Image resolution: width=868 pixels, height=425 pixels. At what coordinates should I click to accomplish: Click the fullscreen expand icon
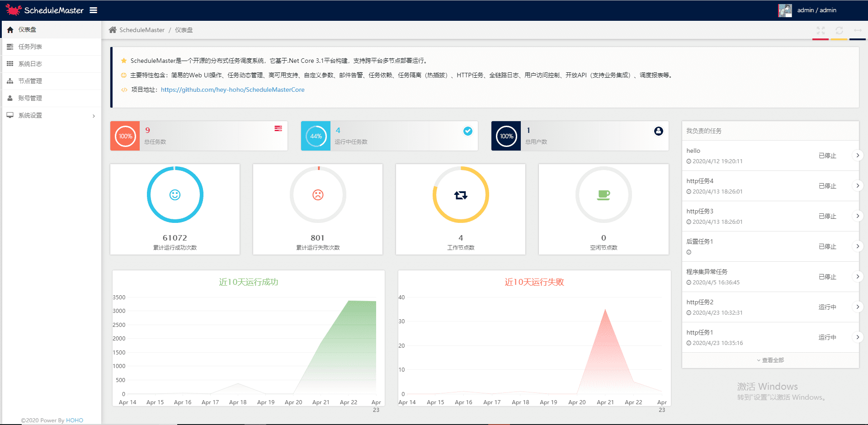[x=821, y=30]
